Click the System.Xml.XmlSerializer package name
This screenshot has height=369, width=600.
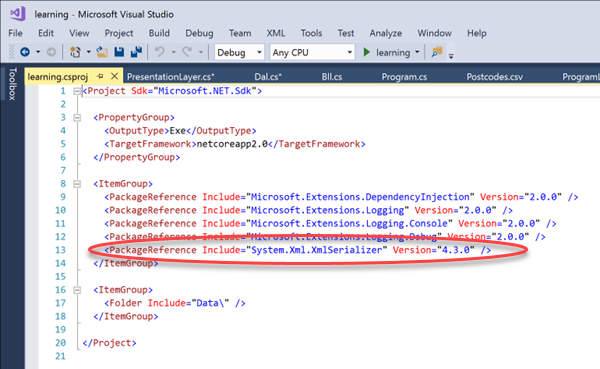click(x=316, y=250)
